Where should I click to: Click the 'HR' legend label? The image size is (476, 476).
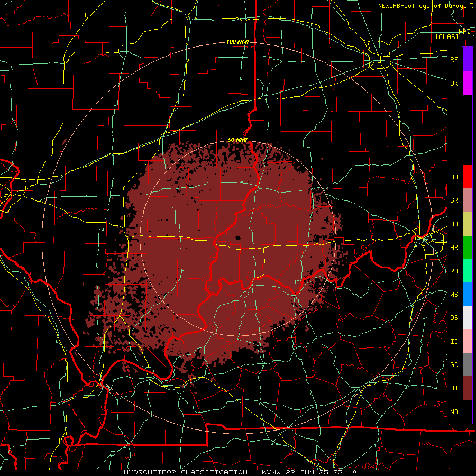pos(454,248)
